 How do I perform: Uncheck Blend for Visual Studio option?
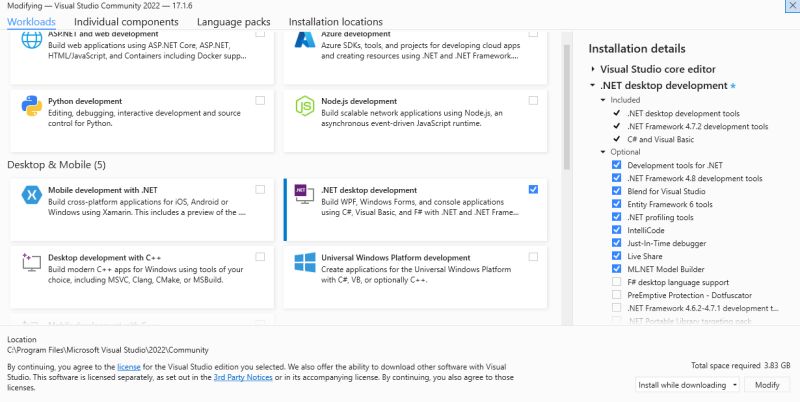pyautogui.click(x=616, y=191)
